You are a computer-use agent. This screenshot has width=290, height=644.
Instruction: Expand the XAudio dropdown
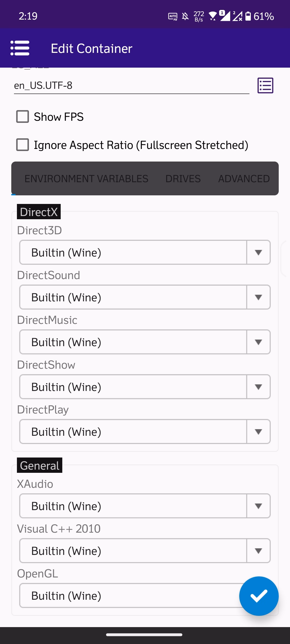click(145, 506)
